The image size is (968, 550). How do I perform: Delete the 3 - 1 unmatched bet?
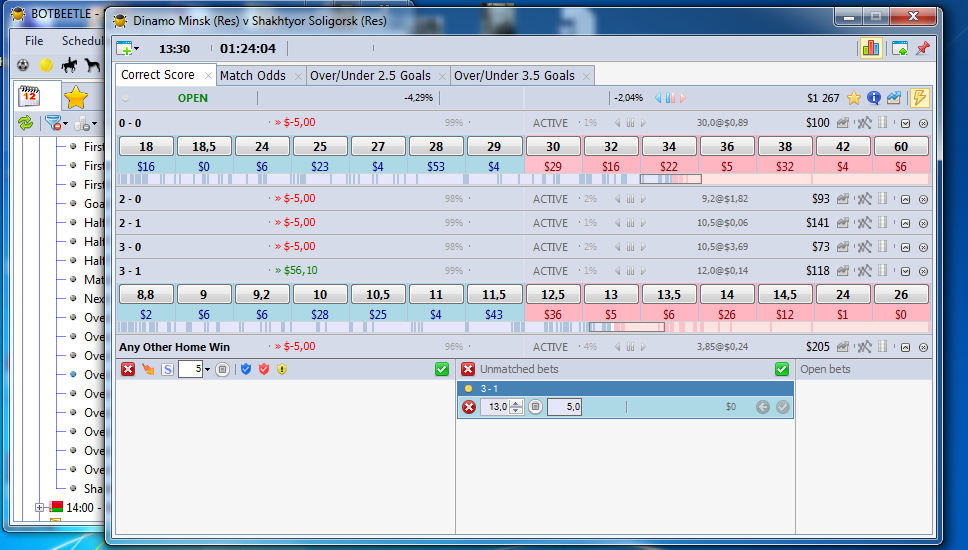click(x=469, y=407)
